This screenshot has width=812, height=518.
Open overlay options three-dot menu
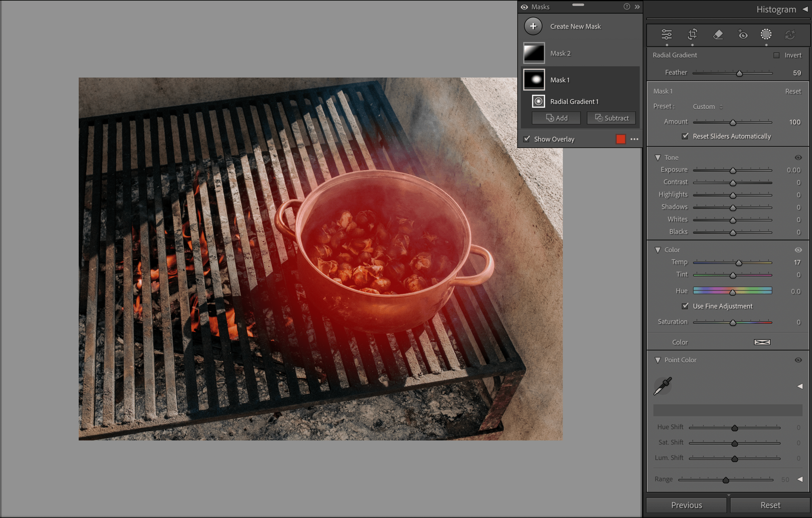pos(634,139)
